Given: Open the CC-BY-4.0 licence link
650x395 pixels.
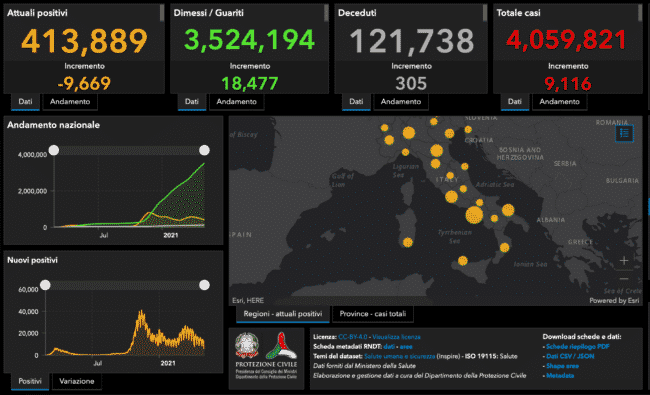Looking at the screenshot, I should pyautogui.click(x=353, y=337).
